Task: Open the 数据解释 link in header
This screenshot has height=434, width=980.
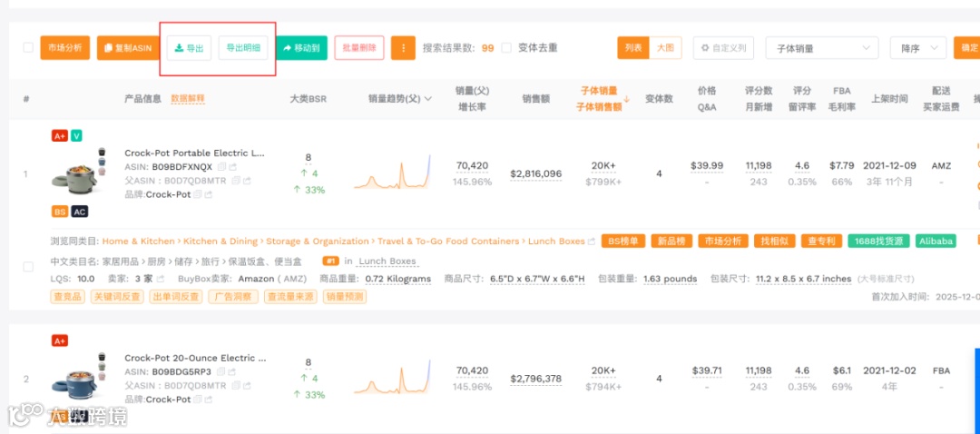Action: pyautogui.click(x=188, y=99)
